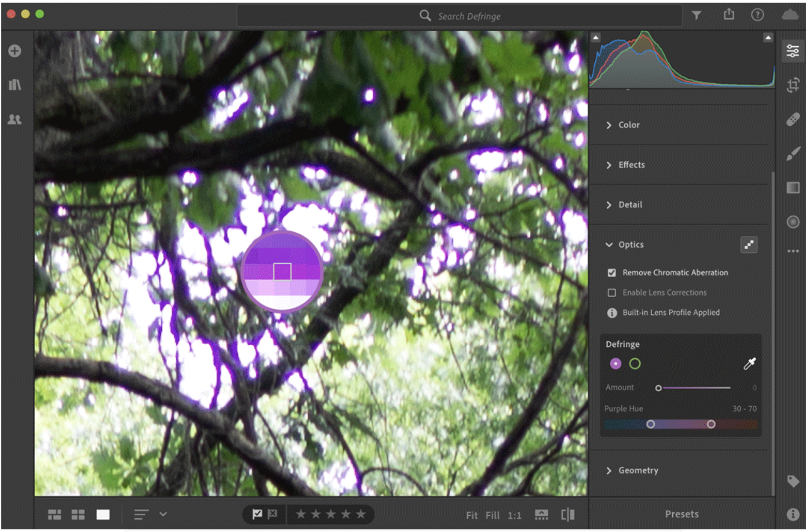Viewport: 809px width, 532px height.
Task: Open the Sharing people icon
Action: point(15,119)
